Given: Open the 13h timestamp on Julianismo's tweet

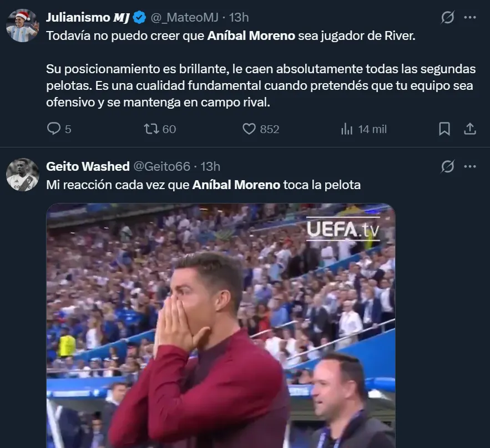Looking at the screenshot, I should coord(239,18).
